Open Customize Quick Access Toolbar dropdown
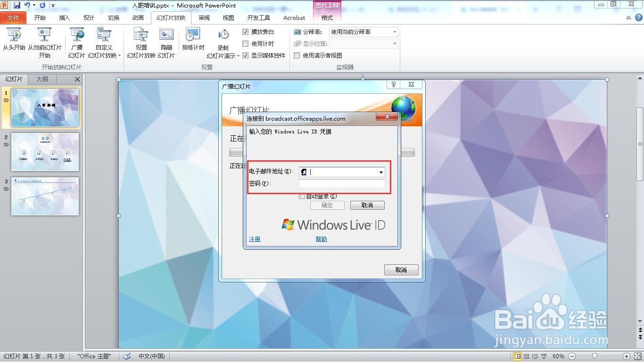This screenshot has width=644, height=362. (53, 6)
